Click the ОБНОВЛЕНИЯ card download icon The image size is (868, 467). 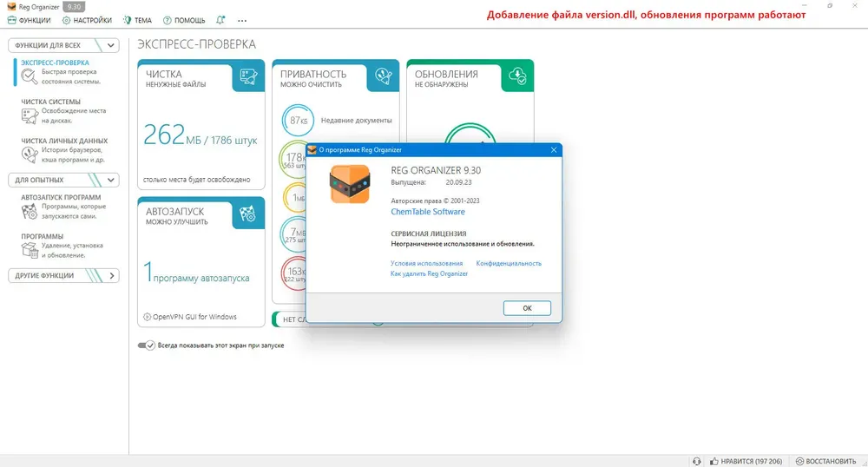(517, 76)
